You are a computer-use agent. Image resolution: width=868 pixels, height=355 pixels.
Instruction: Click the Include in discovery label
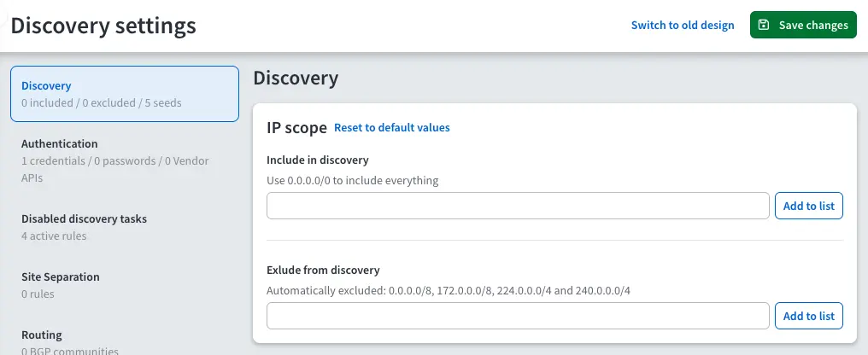coord(317,160)
